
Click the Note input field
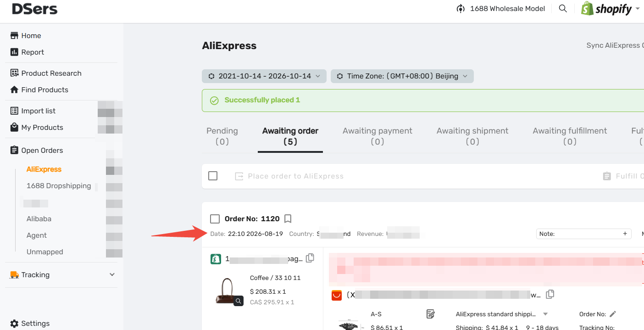[584, 234]
